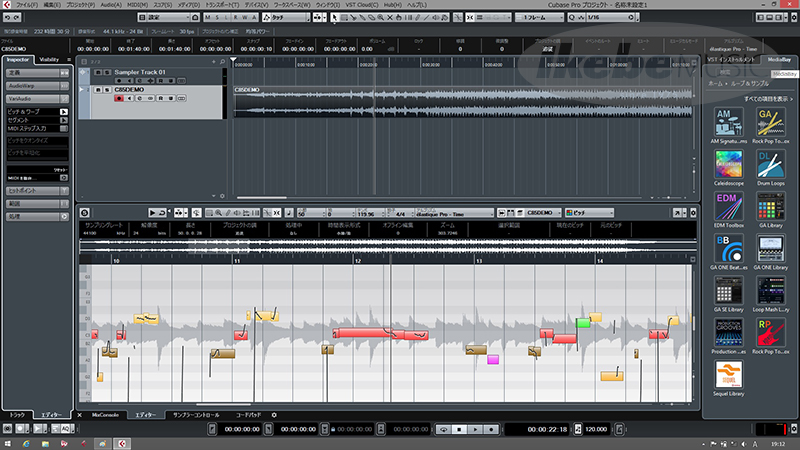The image size is (800, 450).
Task: Click the Windows Start button
Action: pos(7,443)
